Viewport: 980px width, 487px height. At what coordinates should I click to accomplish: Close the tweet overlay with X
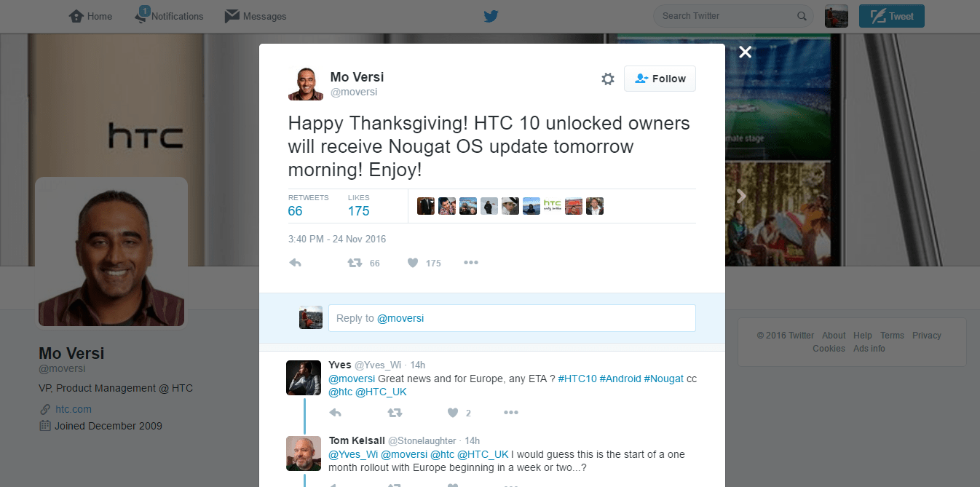(745, 52)
